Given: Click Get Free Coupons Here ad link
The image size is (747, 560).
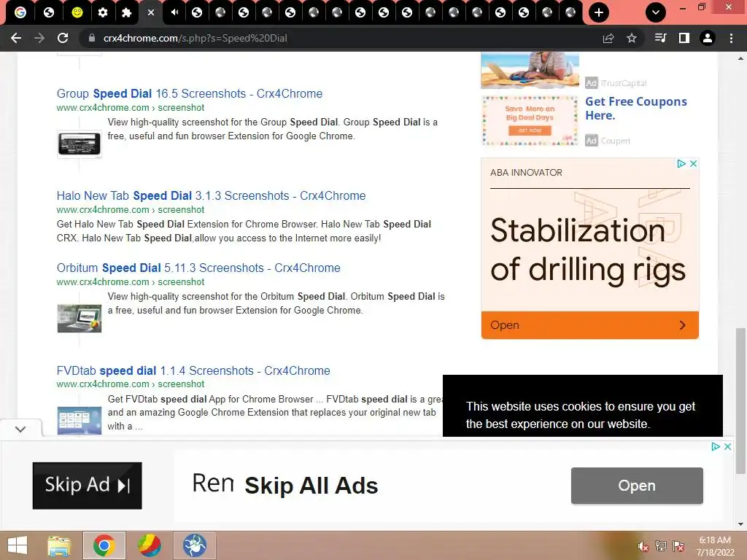Looking at the screenshot, I should coord(636,109).
